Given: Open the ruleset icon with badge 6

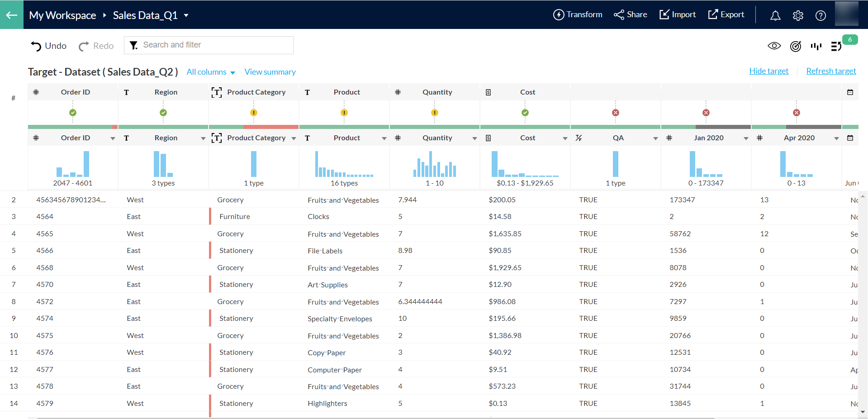Looking at the screenshot, I should 836,46.
